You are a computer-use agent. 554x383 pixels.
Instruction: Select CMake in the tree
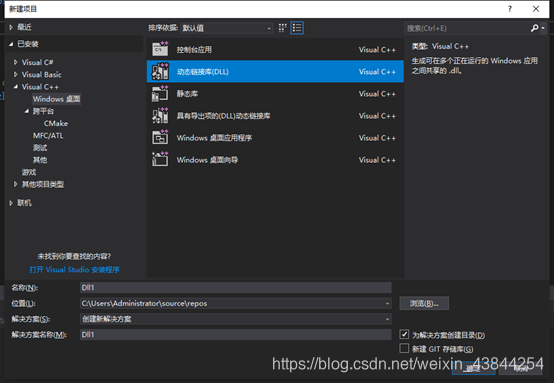coord(56,123)
